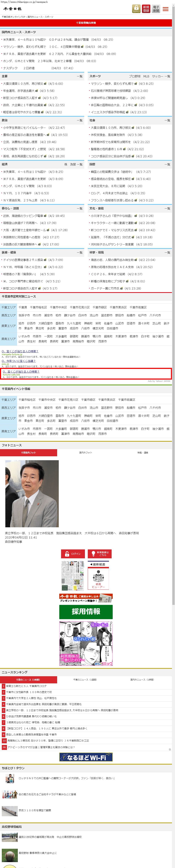Open 小中学生家庭にモバイルルーター article

coord(24,128)
